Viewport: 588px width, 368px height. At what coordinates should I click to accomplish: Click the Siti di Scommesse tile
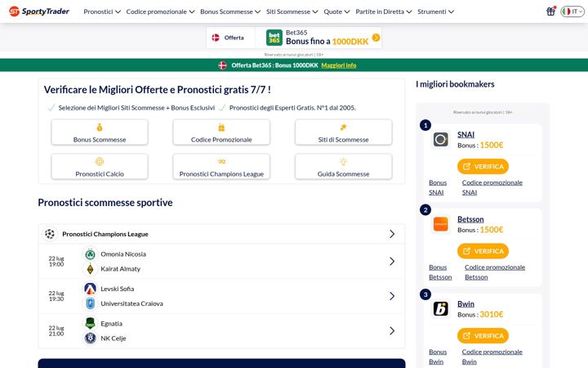tap(344, 132)
